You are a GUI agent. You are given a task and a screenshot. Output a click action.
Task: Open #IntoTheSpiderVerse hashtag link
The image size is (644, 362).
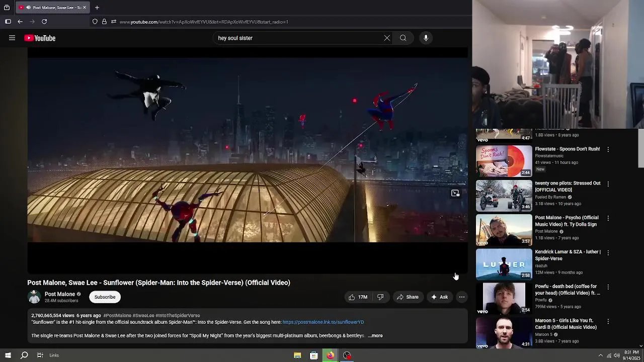pos(178,316)
